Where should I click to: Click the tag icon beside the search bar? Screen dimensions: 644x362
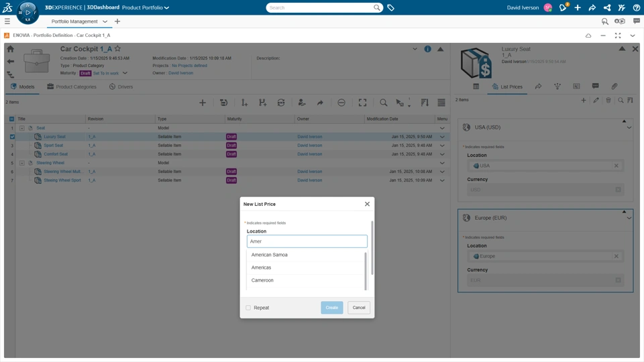(x=390, y=7)
